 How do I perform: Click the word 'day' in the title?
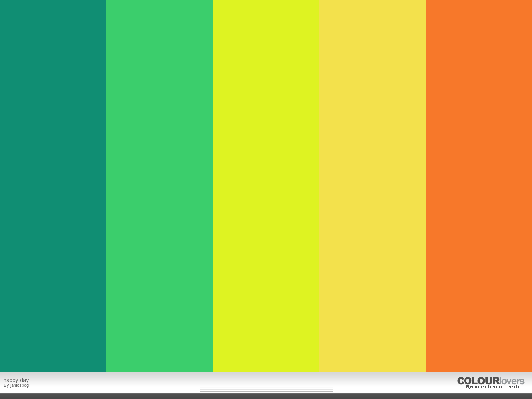[x=24, y=380]
